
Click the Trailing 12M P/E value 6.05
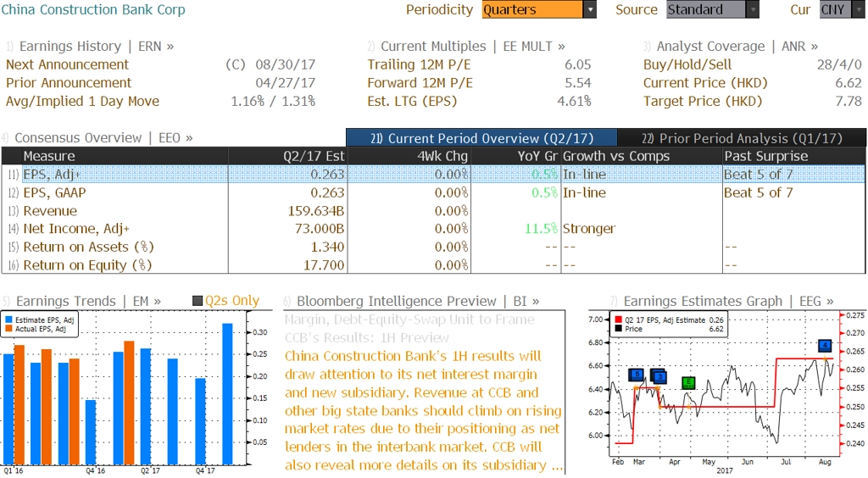pyautogui.click(x=578, y=64)
